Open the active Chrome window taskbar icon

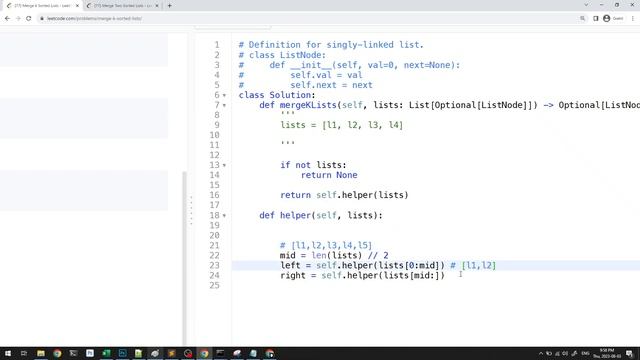point(204,353)
